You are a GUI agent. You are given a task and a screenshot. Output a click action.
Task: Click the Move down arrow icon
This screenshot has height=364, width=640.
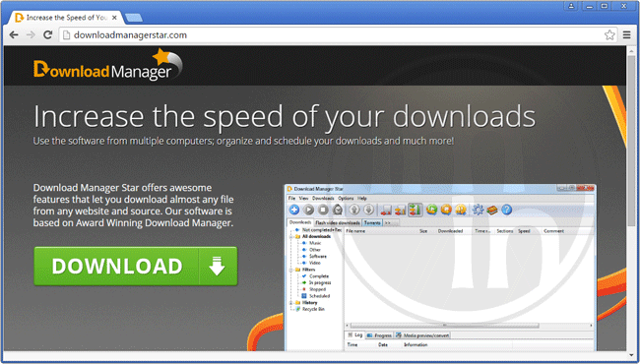pyautogui.click(x=368, y=210)
